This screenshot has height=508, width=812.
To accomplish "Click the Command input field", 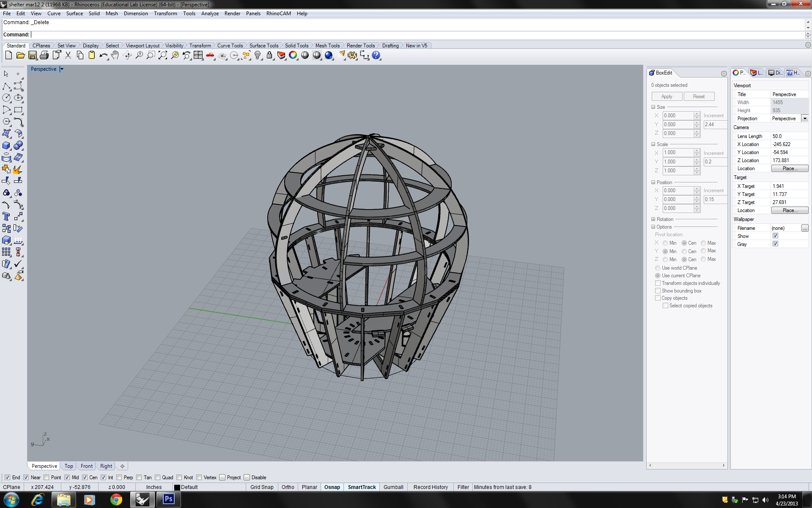I will tap(417, 35).
